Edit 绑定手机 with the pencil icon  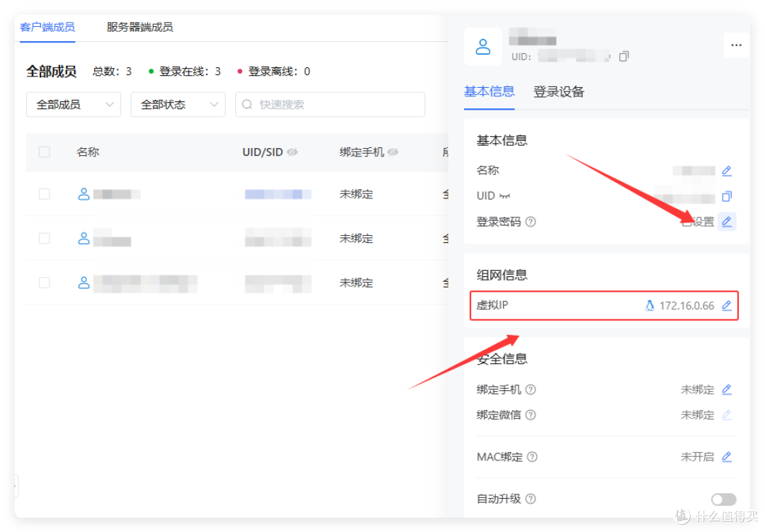[x=727, y=390]
